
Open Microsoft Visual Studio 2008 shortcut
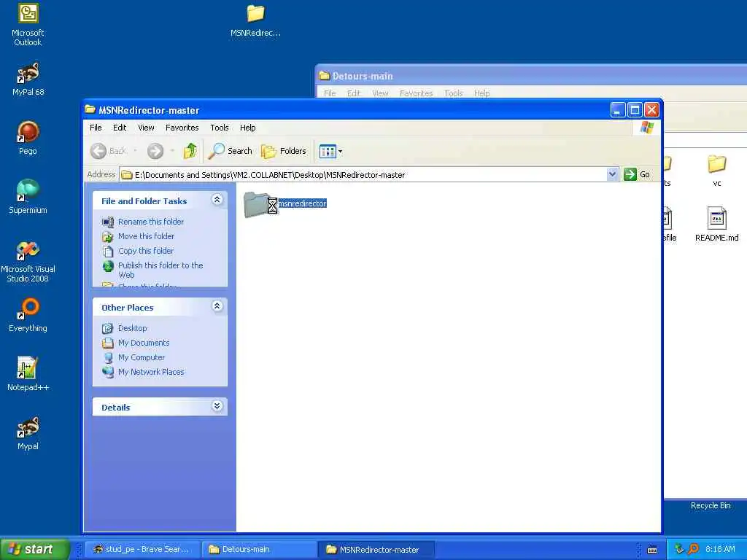[x=28, y=262]
